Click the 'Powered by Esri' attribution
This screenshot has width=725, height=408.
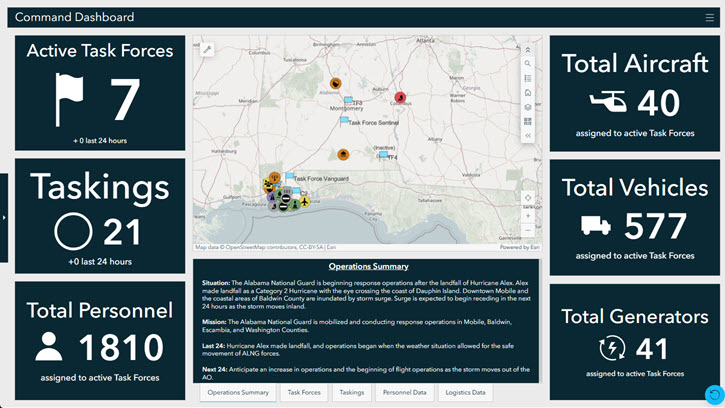[520, 247]
